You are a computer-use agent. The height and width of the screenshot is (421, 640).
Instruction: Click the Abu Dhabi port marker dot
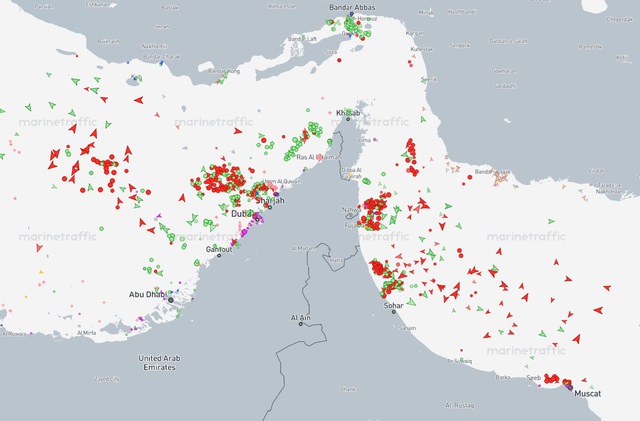point(170,299)
